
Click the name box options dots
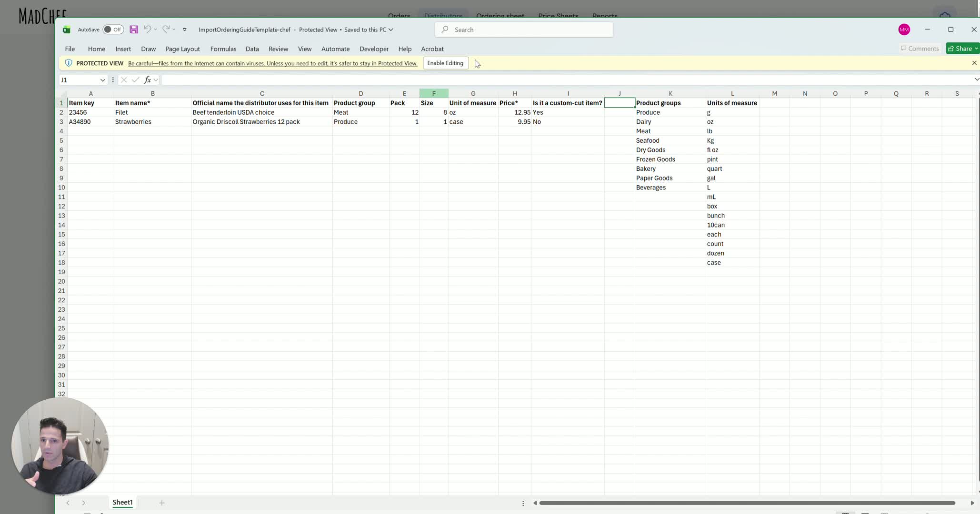pos(113,80)
